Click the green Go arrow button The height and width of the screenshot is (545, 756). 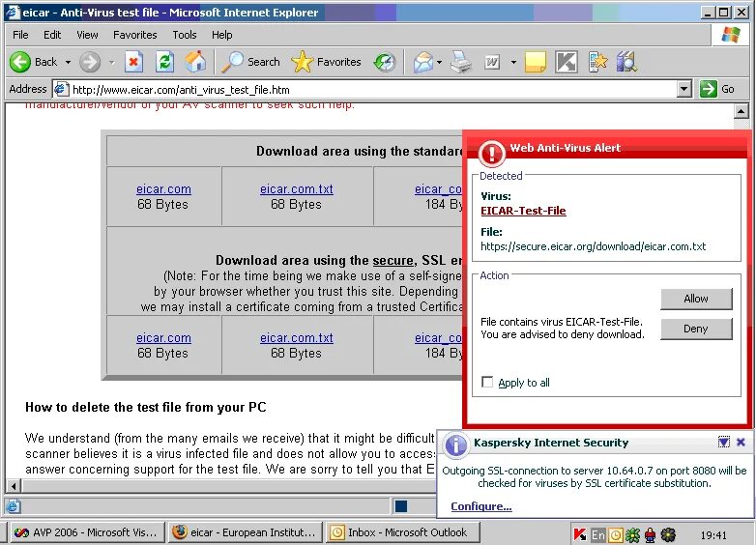(x=709, y=89)
